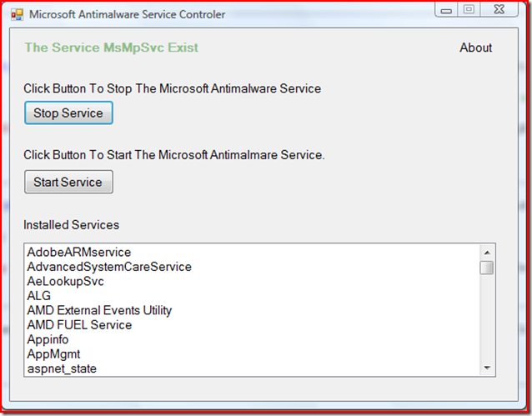Click the services list scroll up arrow
The height and width of the screenshot is (416, 532).
coord(487,253)
